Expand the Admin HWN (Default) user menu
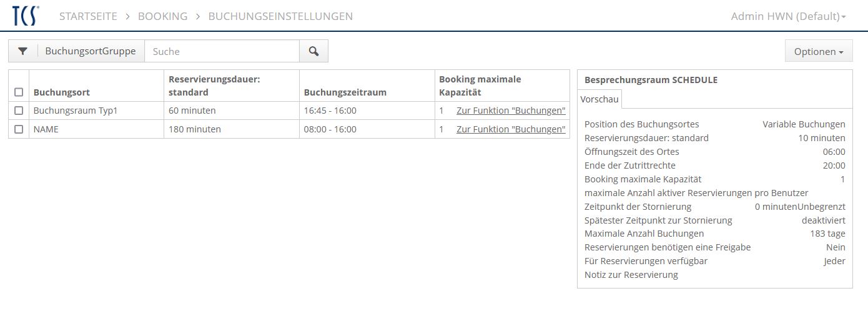 pos(788,16)
